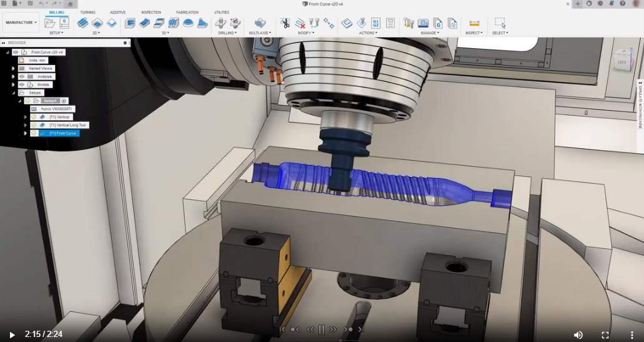Click the Move Entry Positions icon
The width and height of the screenshot is (644, 342).
pyautogui.click(x=329, y=23)
